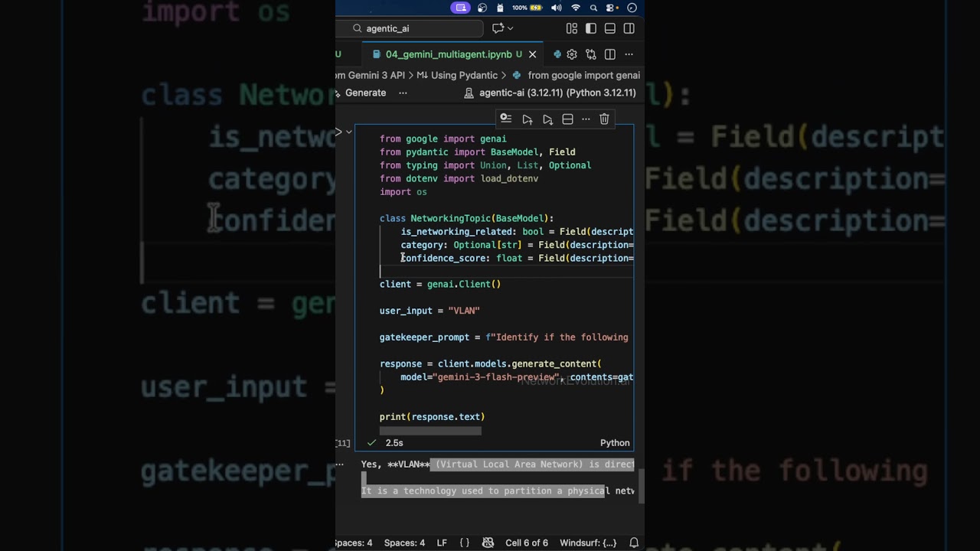Click the 'Gemini 3 API' breadcrumb
Viewport: 980px width, 551px height.
(371, 75)
